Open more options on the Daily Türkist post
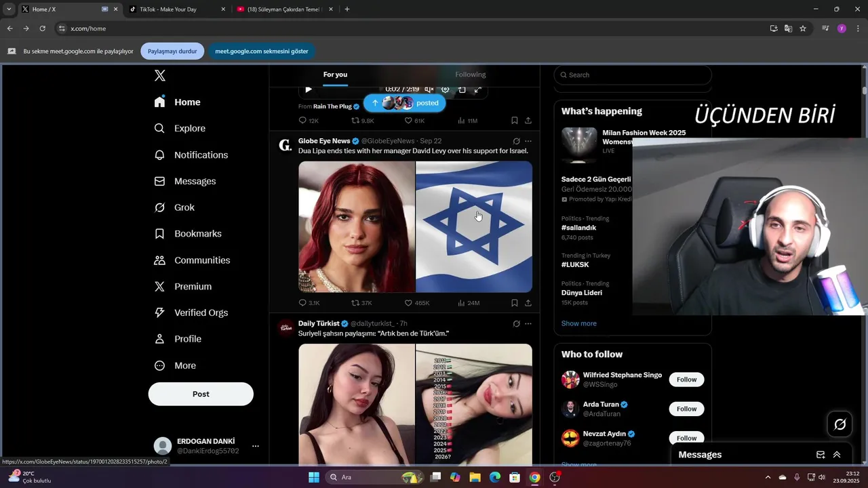The width and height of the screenshot is (868, 488). [x=528, y=323]
